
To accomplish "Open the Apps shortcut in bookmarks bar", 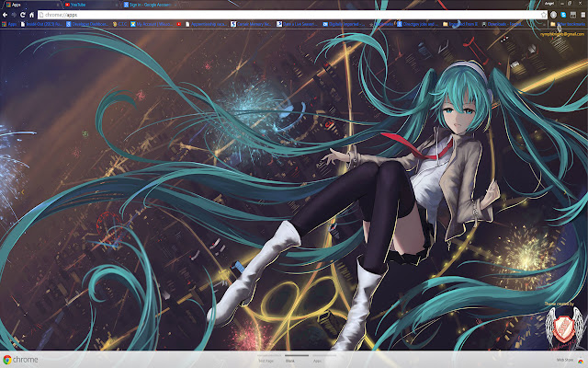I will coord(9,24).
